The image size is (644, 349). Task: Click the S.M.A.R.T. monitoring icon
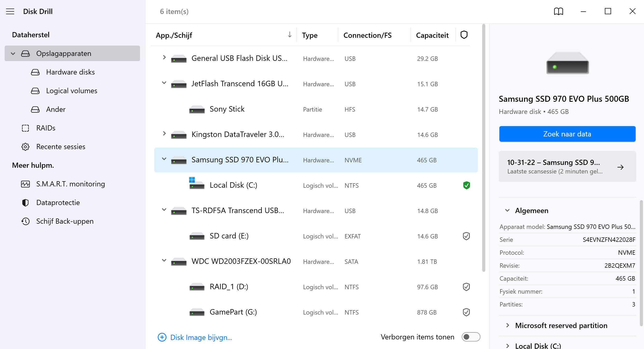(25, 184)
